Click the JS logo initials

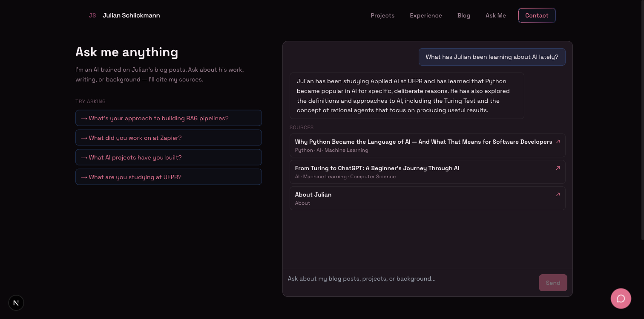point(92,15)
